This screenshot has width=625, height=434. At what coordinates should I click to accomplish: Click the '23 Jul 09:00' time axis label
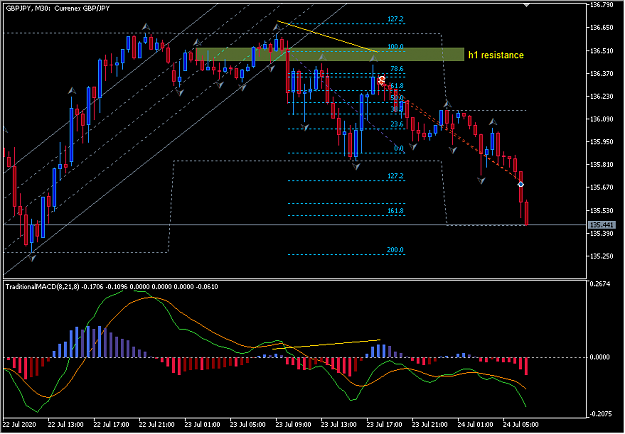[x=293, y=424]
